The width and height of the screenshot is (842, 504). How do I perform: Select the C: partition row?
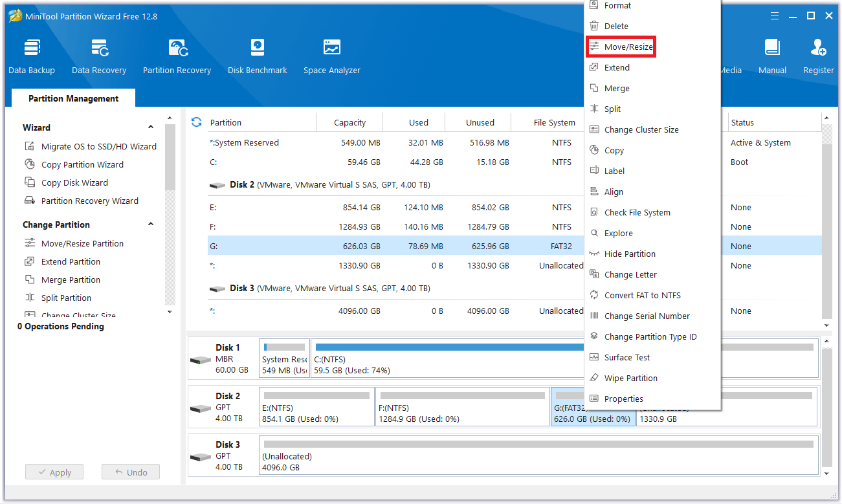tap(395, 162)
